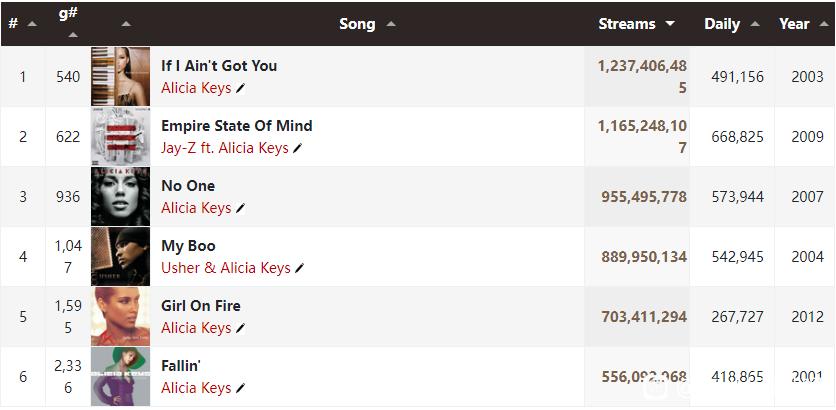The width and height of the screenshot is (836, 410).
Task: Click the pencil icon in the Girl On Fire row
Action: (240, 328)
